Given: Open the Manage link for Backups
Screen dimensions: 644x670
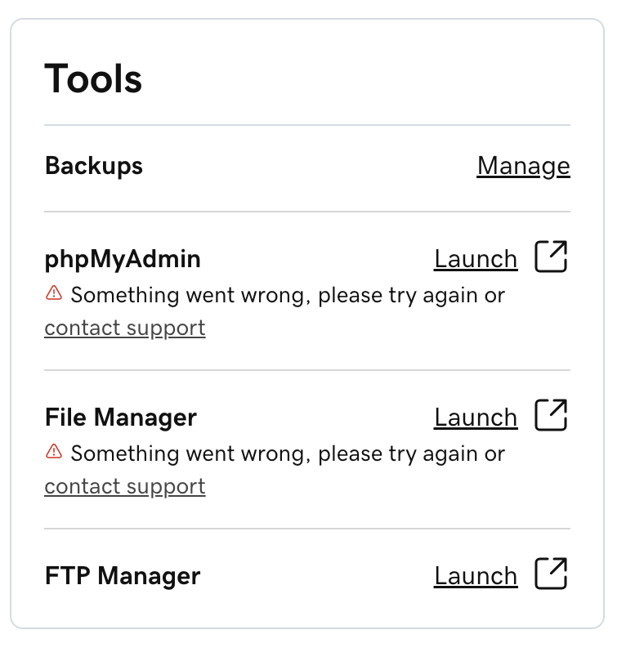Looking at the screenshot, I should (523, 166).
